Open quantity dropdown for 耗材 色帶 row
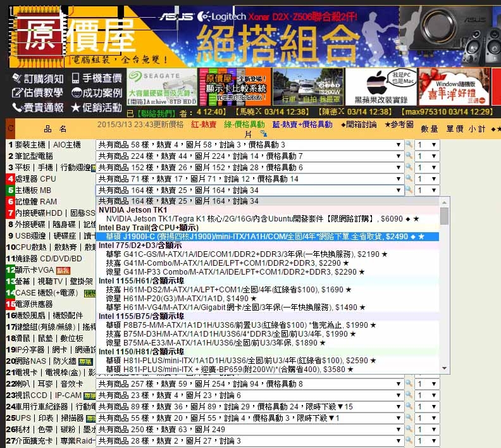Viewport: 501px width, 448px height. 427,429
